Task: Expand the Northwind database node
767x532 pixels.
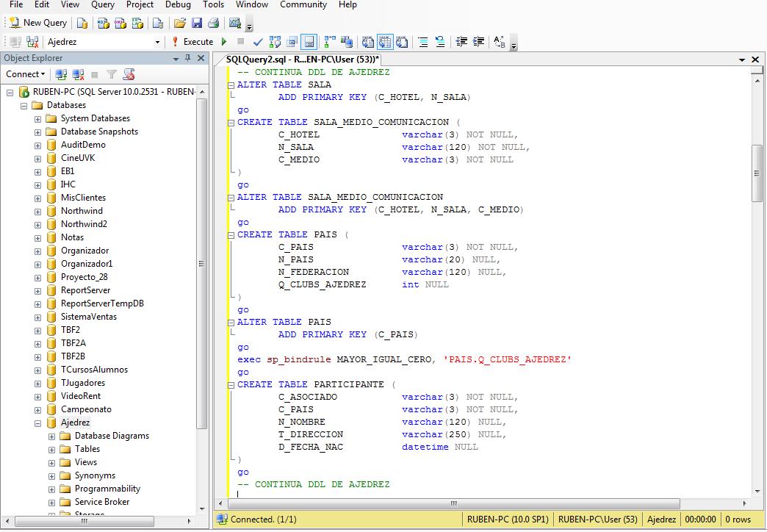Action: (37, 211)
